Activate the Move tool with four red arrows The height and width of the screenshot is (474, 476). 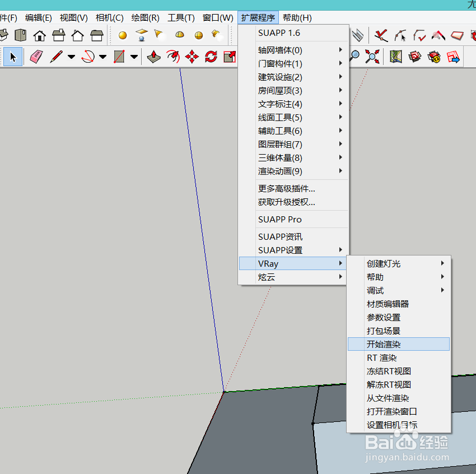192,57
